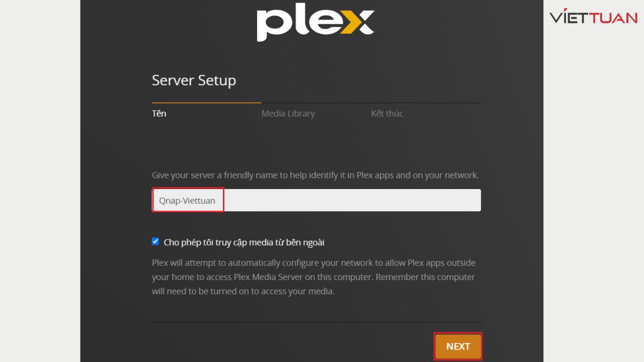Click the orange progress bar under Tên

[x=206, y=101]
